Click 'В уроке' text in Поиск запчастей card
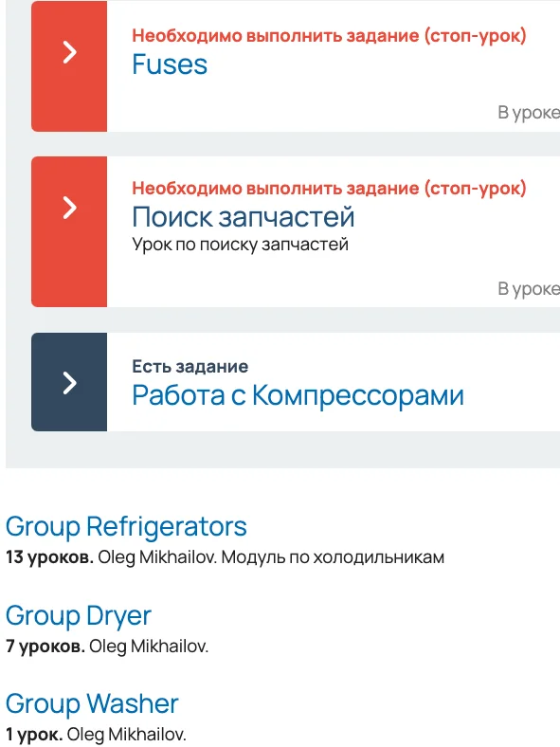This screenshot has width=560, height=747. coord(529,289)
